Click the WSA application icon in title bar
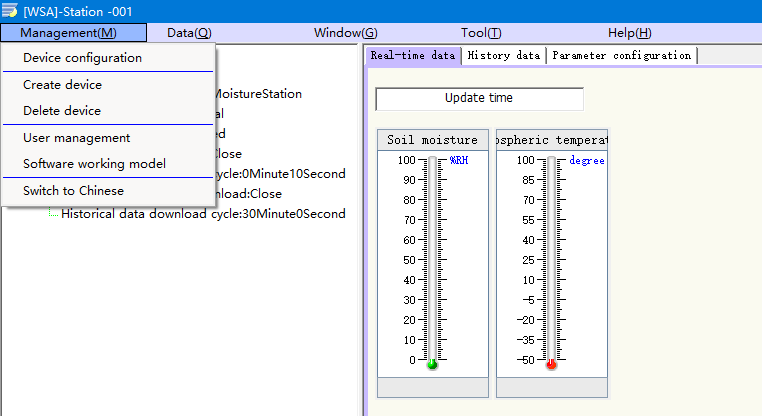 (10, 10)
